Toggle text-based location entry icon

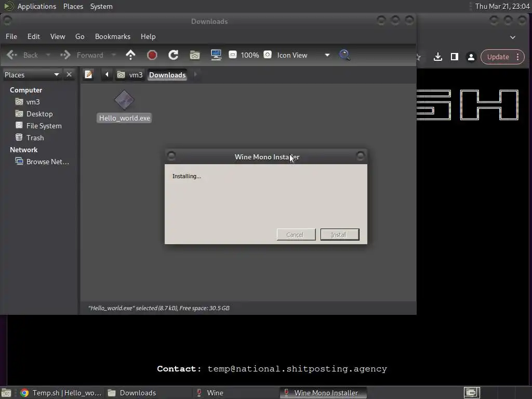tap(88, 74)
